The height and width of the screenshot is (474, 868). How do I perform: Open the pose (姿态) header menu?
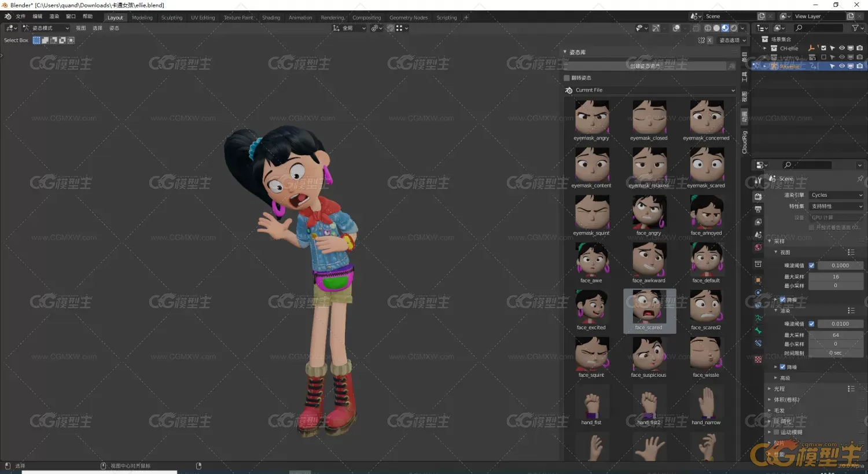coord(114,28)
